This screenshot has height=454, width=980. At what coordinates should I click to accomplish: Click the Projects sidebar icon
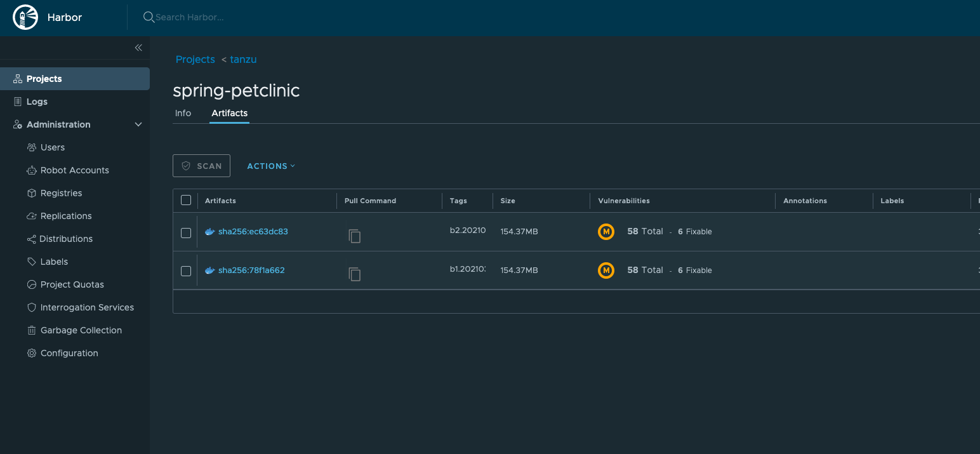click(17, 79)
